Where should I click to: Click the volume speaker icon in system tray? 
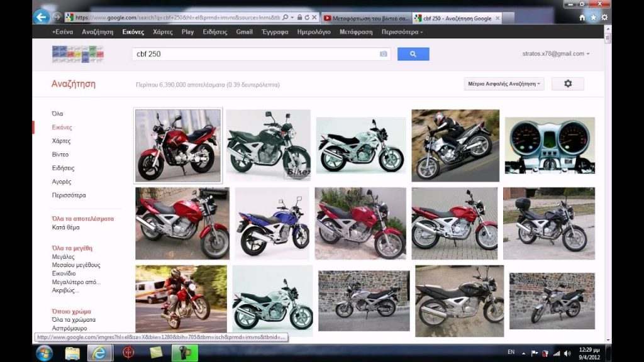pyautogui.click(x=567, y=353)
